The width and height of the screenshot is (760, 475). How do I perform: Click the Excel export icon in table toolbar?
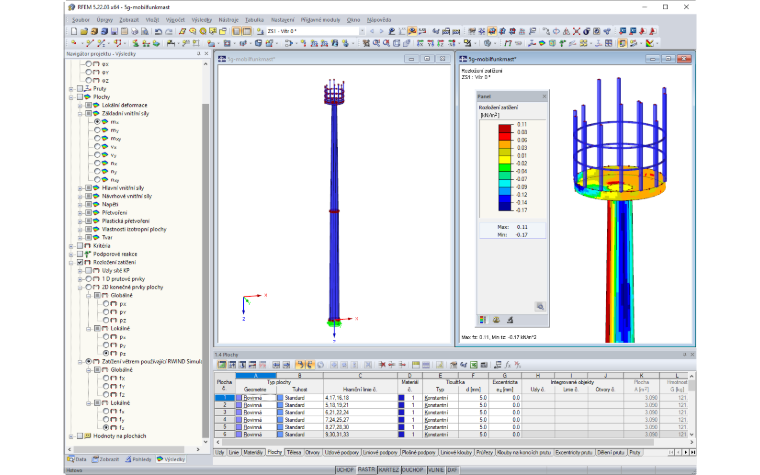coord(474,364)
